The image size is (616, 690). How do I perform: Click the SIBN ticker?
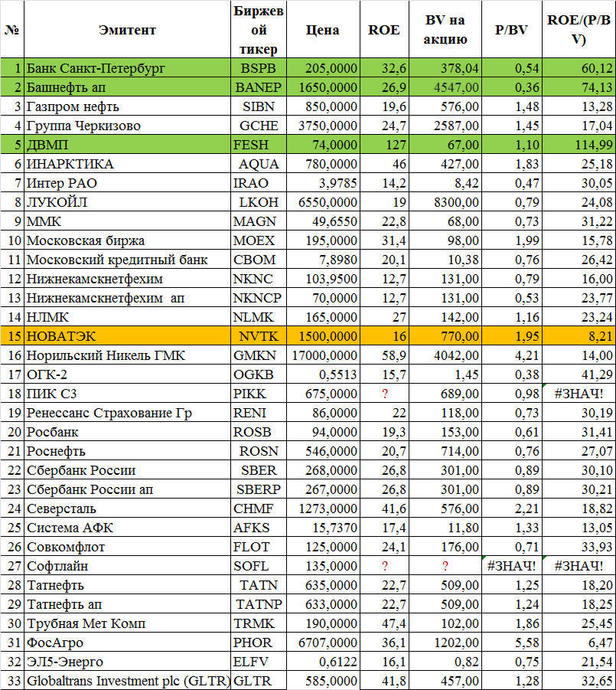[259, 106]
